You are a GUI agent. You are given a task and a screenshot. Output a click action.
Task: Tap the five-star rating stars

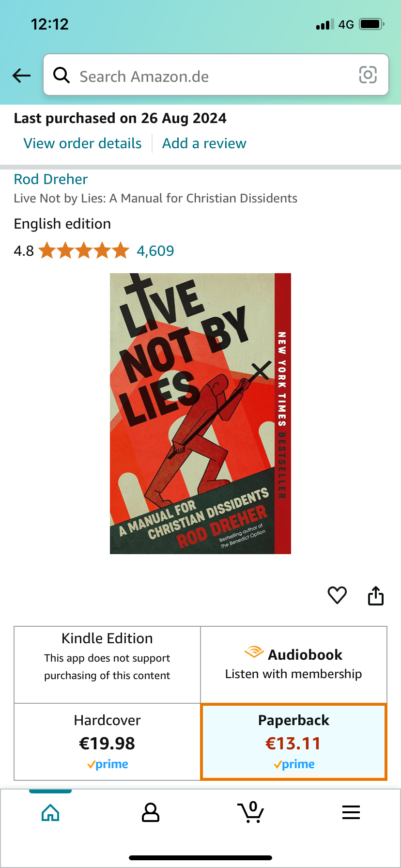tap(84, 251)
